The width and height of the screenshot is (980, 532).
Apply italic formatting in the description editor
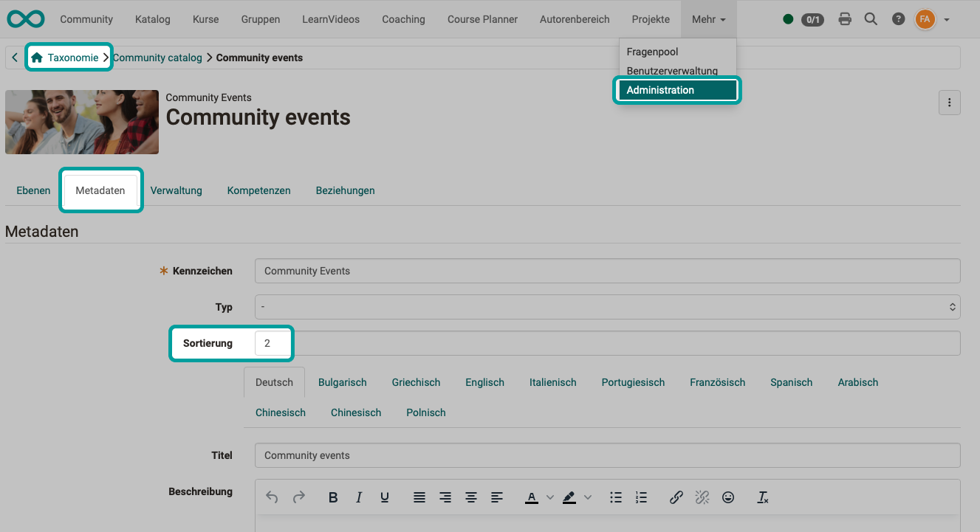[x=359, y=497]
